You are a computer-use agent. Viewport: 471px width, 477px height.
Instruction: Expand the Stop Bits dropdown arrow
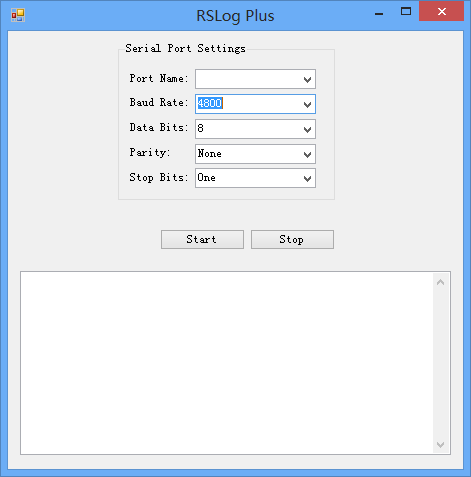click(x=307, y=179)
